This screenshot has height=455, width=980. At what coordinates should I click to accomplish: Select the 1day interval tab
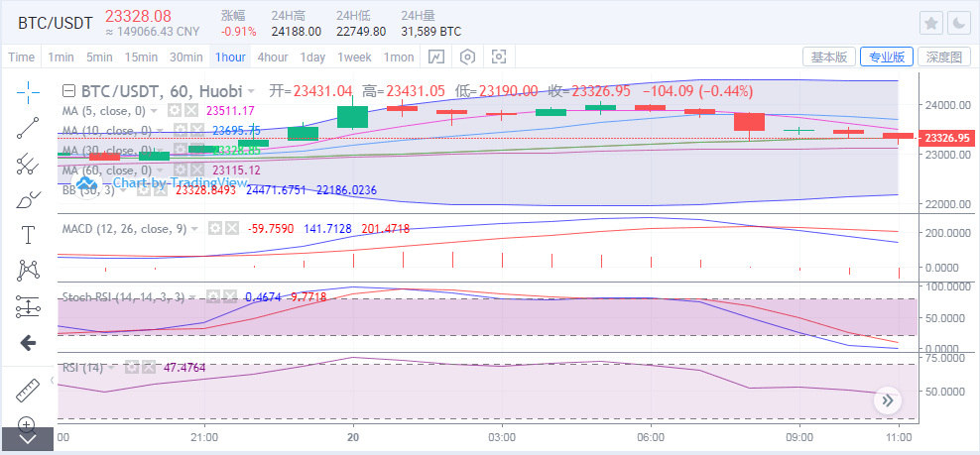(312, 57)
